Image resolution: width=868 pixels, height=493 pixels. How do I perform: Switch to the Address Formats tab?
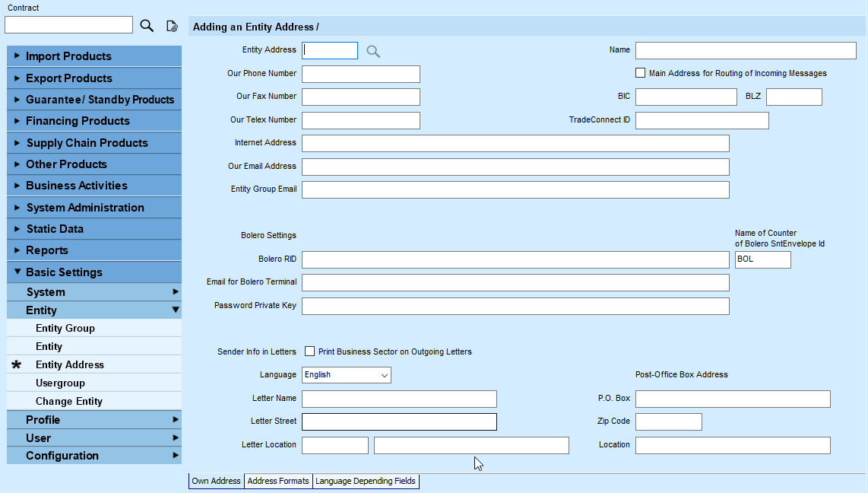pos(278,481)
